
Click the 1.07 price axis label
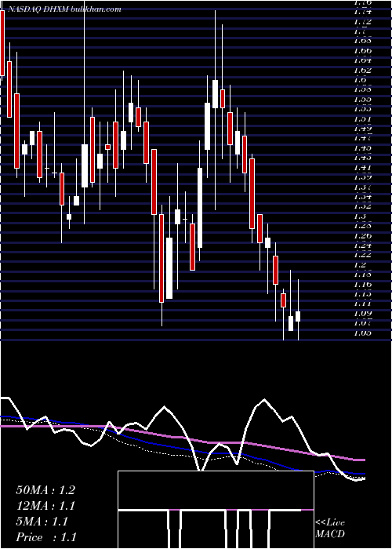[362, 323]
